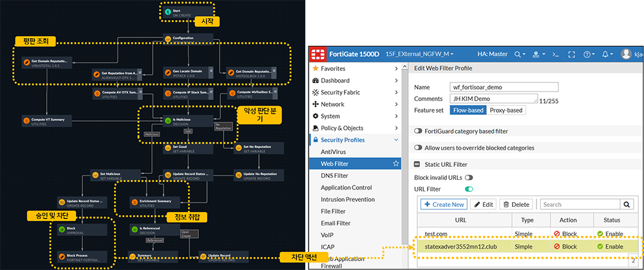
Task: Click the Block approval step icon
Action: (x=62, y=229)
